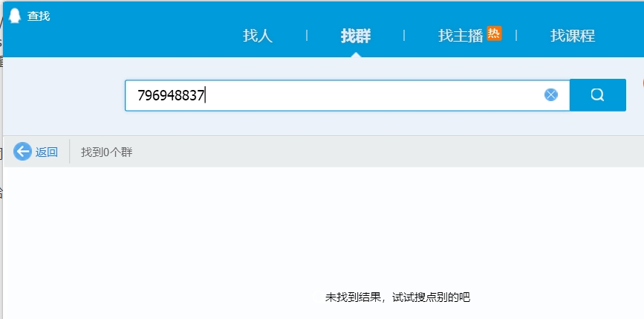The width and height of the screenshot is (644, 319).
Task: Click the 查找 window title
Action: click(x=39, y=16)
